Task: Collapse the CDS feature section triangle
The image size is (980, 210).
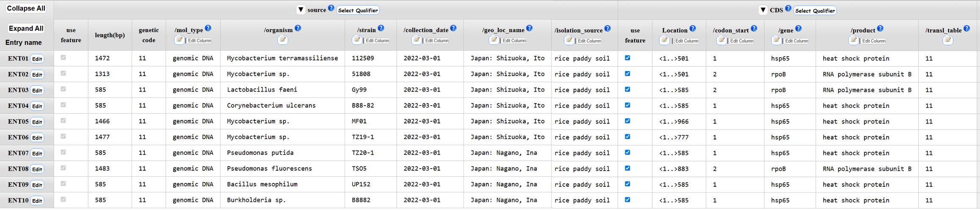Action: pos(762,10)
